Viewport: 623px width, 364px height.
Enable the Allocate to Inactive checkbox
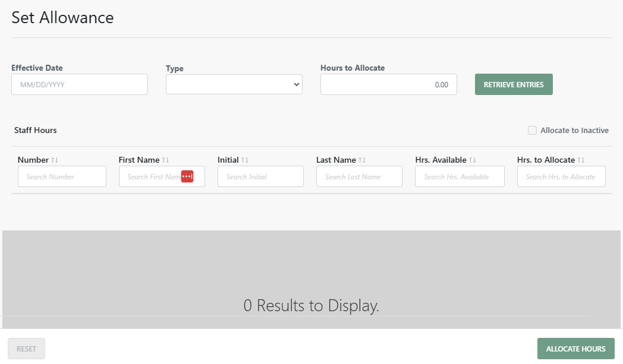[x=532, y=130]
